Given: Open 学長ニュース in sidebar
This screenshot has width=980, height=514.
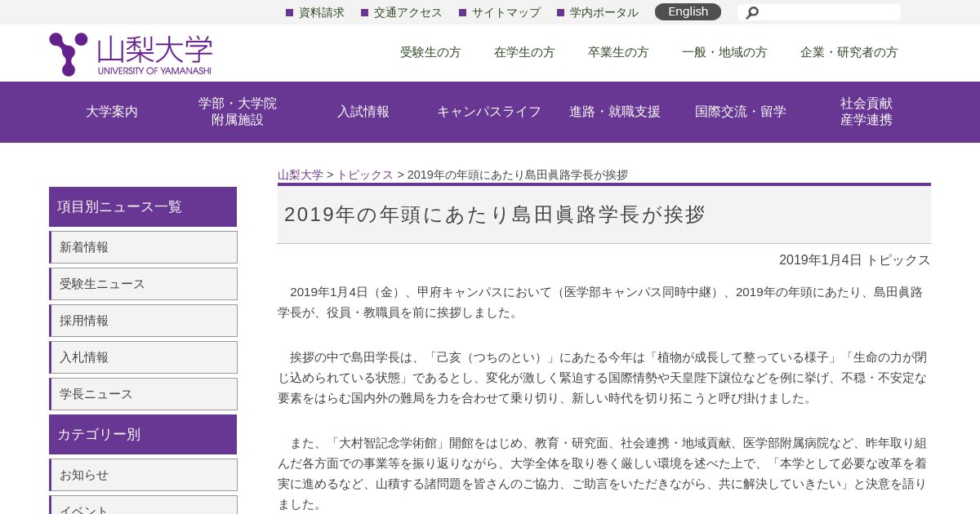Looking at the screenshot, I should pyautogui.click(x=143, y=394).
